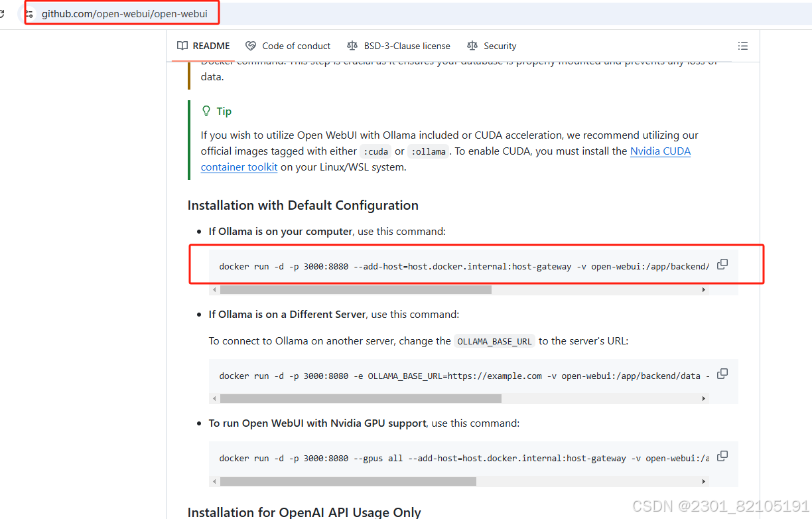Click the license scale icon
The height and width of the screenshot is (519, 812).
click(352, 46)
